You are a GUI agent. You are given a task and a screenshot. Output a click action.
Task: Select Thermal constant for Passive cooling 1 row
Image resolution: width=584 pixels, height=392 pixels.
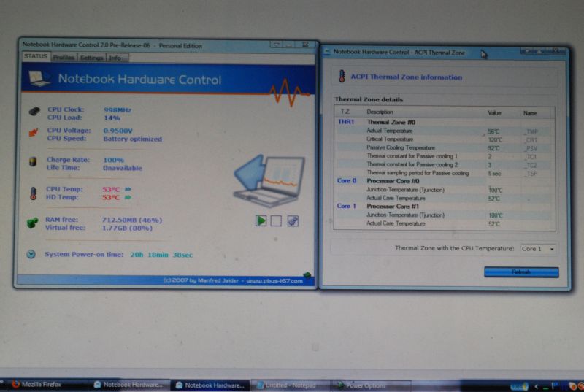click(445, 156)
